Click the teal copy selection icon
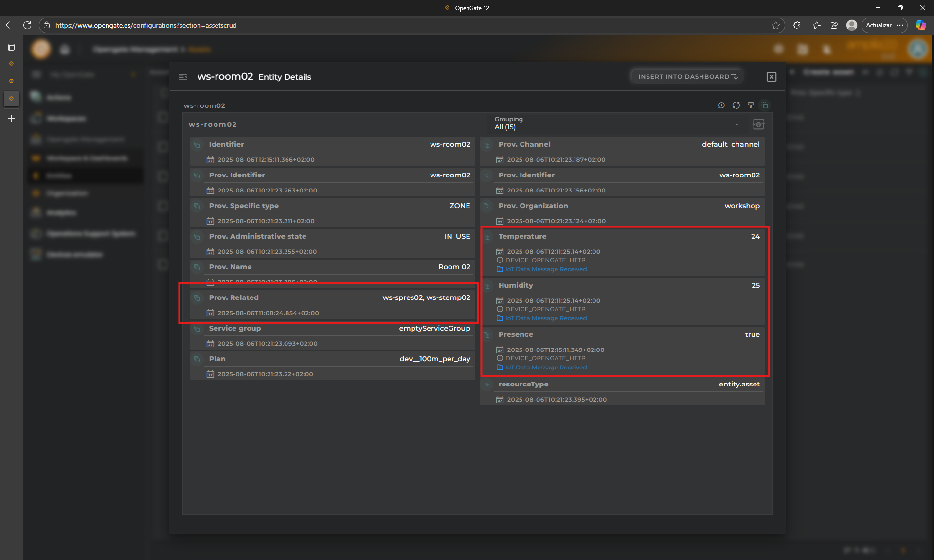The width and height of the screenshot is (934, 560). tap(765, 105)
